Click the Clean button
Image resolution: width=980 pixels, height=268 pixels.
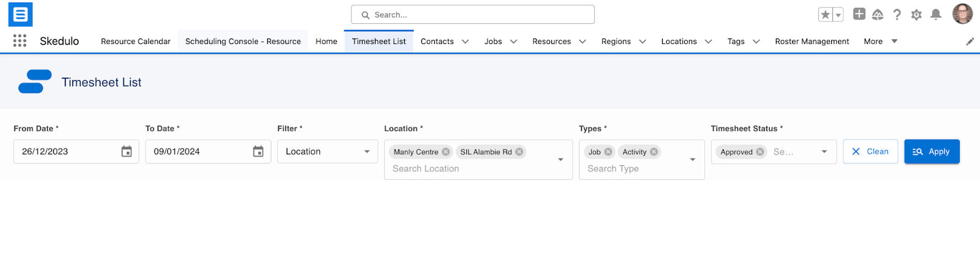[870, 152]
